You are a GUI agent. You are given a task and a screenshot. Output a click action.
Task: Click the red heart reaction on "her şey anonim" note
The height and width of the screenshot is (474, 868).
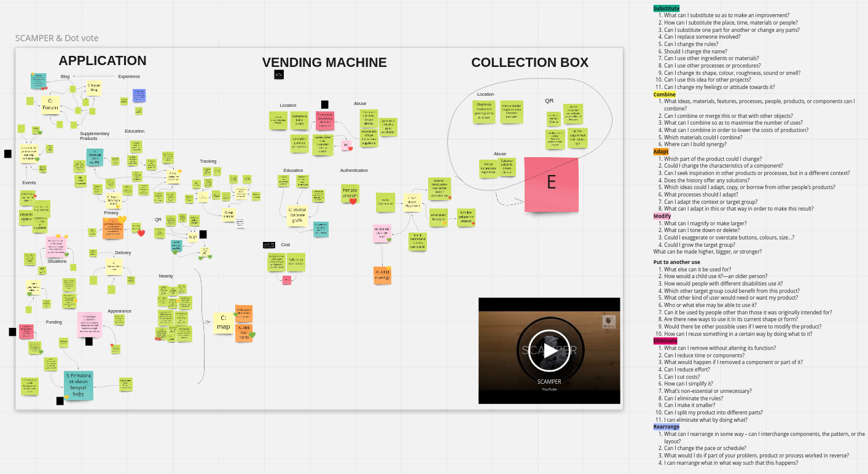[353, 201]
